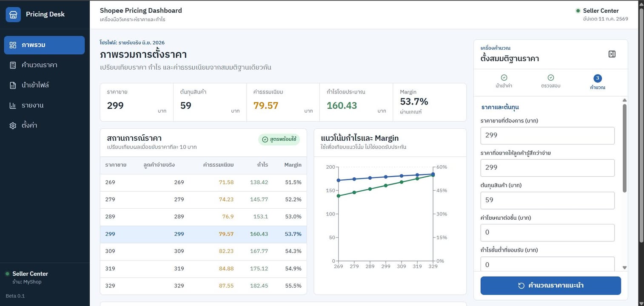
Task: Click the Pricing Desk shop logo icon
Action: pos(13,14)
